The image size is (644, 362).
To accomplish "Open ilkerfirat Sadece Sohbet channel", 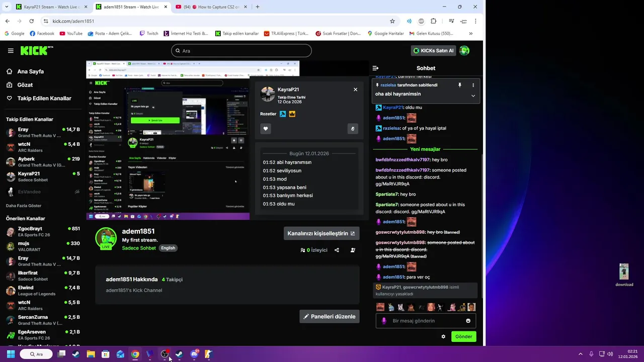I will pyautogui.click(x=43, y=276).
